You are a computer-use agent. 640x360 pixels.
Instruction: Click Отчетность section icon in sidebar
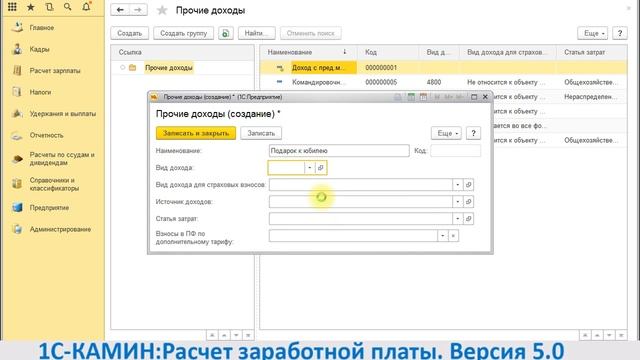17,135
